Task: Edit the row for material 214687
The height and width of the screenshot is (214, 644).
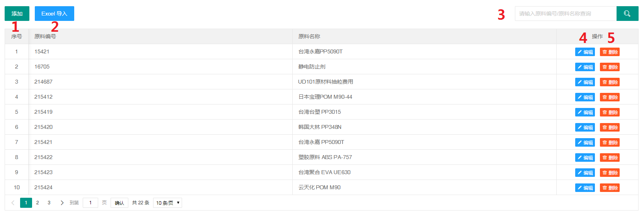Action: click(585, 82)
